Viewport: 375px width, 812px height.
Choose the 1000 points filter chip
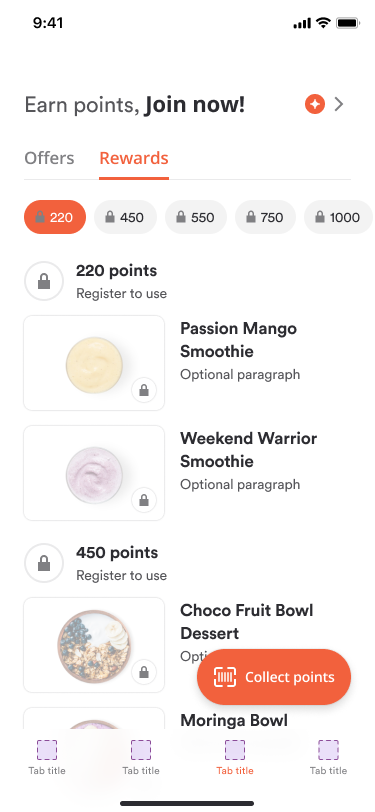click(x=338, y=217)
